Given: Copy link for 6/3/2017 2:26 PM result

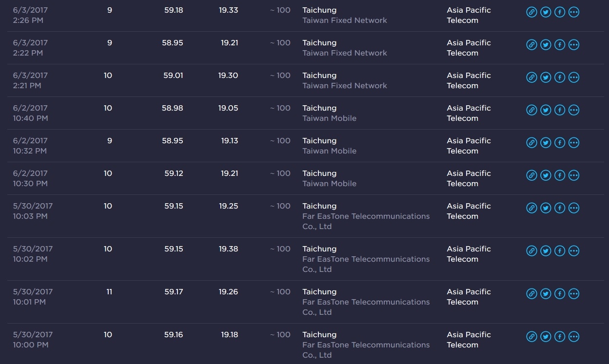Looking at the screenshot, I should pos(531,12).
